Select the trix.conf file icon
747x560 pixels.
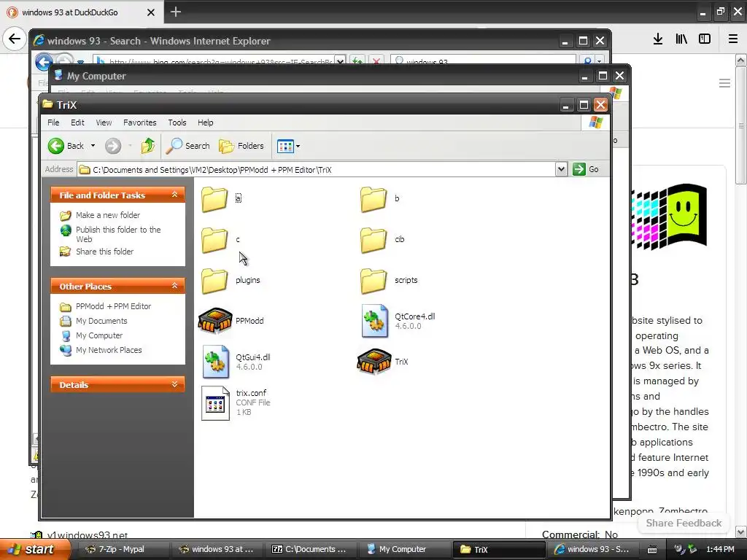[x=215, y=402]
